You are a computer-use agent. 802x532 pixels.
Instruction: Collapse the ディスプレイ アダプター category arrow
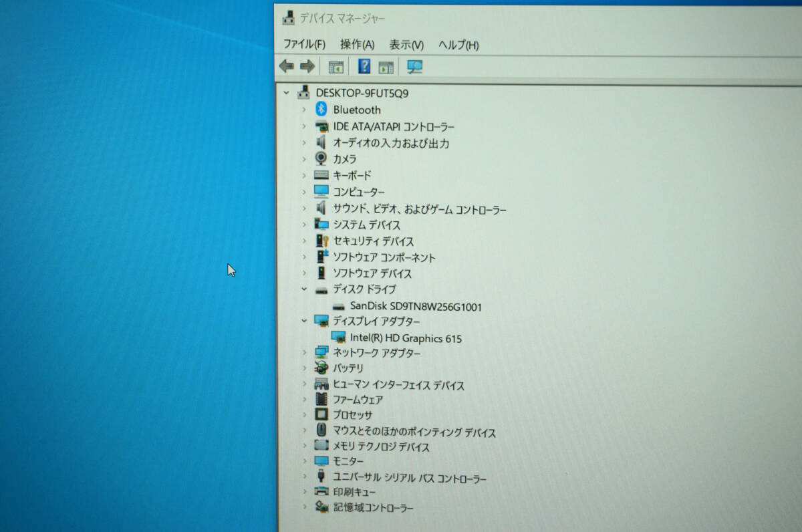[x=303, y=321]
